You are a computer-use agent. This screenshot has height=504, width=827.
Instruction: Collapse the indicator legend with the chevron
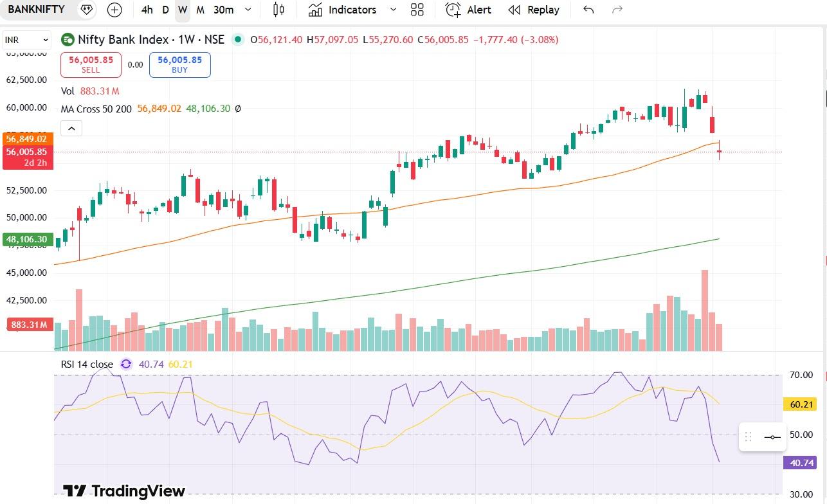[x=71, y=129]
